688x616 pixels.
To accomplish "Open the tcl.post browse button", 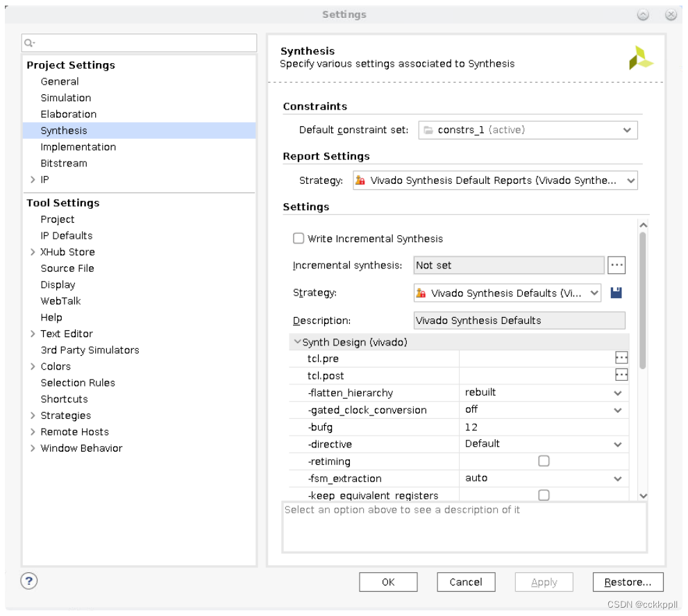I will tap(621, 375).
